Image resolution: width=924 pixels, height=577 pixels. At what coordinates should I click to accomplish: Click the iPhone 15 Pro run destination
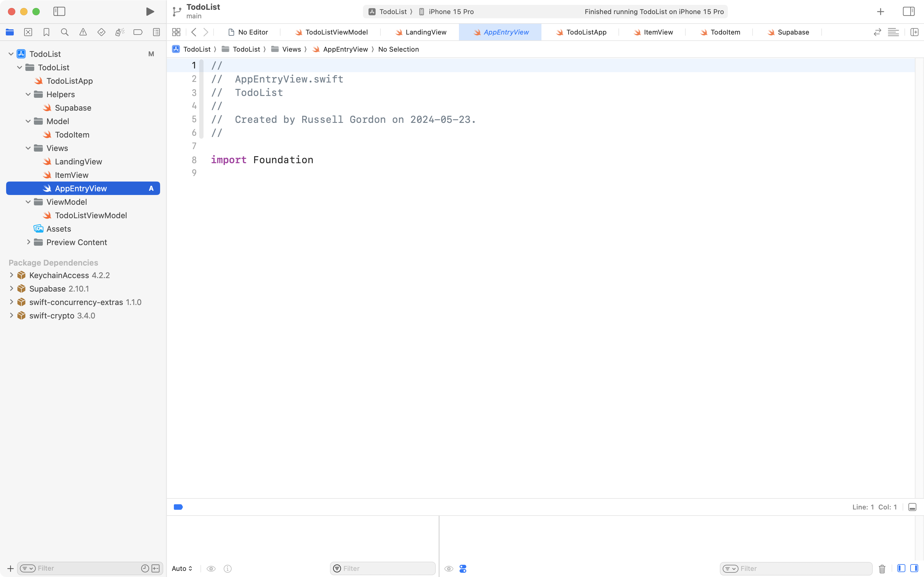[x=451, y=11]
